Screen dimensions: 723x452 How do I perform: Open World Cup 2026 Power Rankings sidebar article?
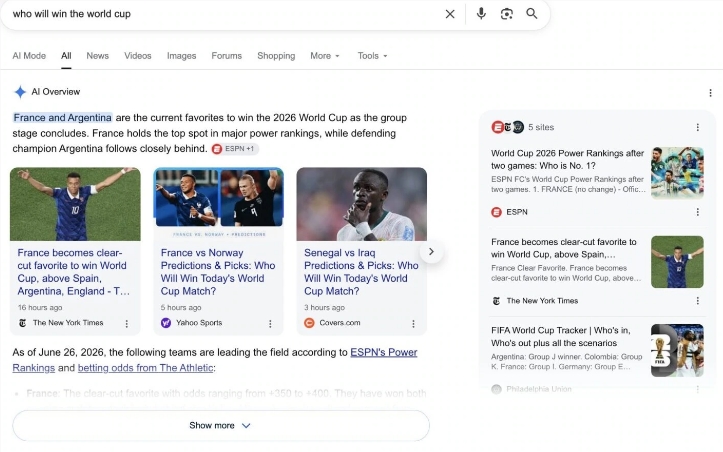[x=567, y=159]
